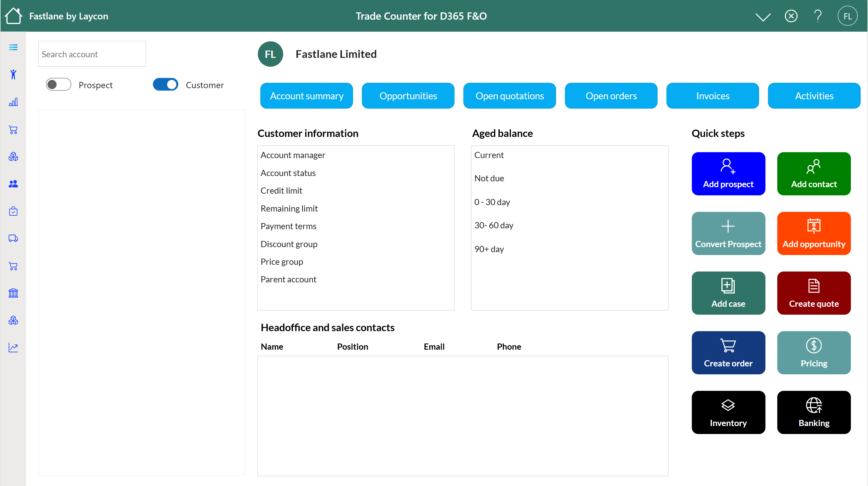Select the customer person icon in sidebar
This screenshot has height=486, width=868.
click(x=13, y=74)
